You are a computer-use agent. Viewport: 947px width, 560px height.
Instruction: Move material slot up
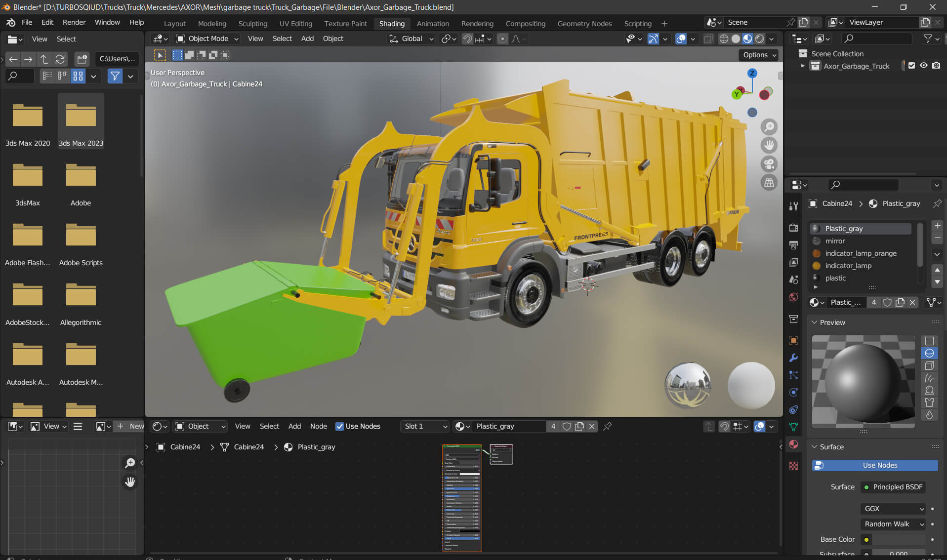coord(937,270)
